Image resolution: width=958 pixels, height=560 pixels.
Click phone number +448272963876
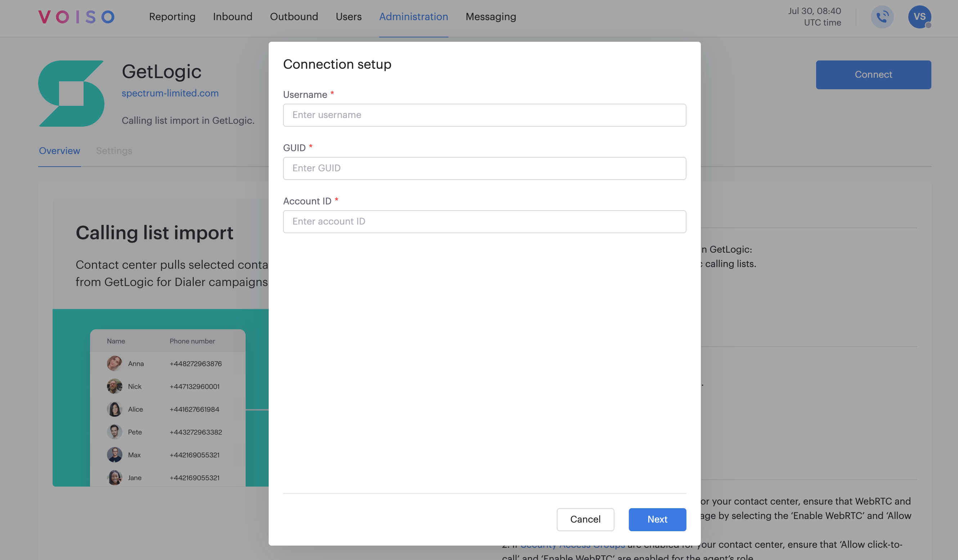196,363
